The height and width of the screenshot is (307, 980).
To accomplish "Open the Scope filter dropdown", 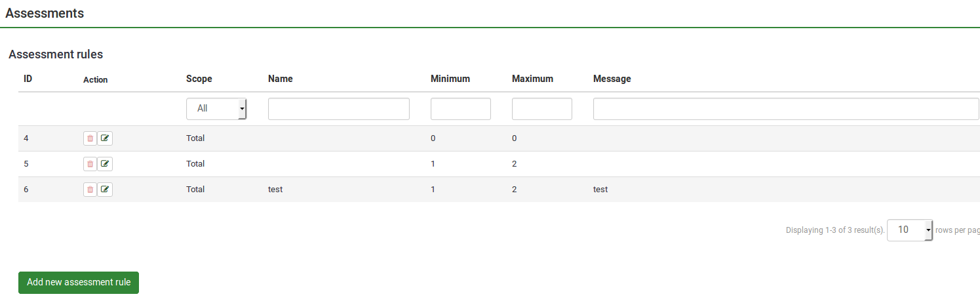I will (216, 109).
